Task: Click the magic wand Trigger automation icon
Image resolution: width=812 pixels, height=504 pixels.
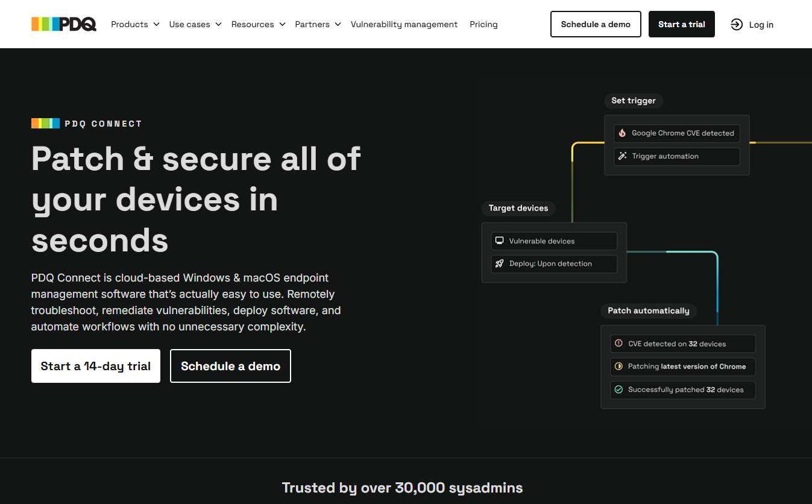Action: tap(622, 156)
